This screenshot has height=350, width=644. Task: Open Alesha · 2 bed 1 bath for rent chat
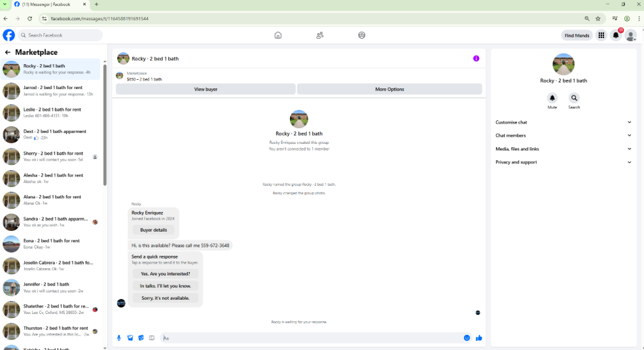tap(50, 178)
